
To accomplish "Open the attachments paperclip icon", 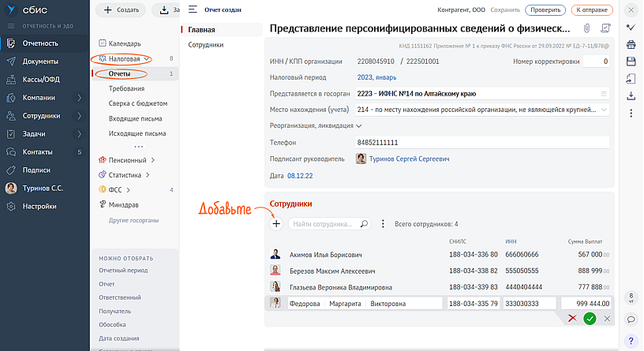I will pos(586,28).
